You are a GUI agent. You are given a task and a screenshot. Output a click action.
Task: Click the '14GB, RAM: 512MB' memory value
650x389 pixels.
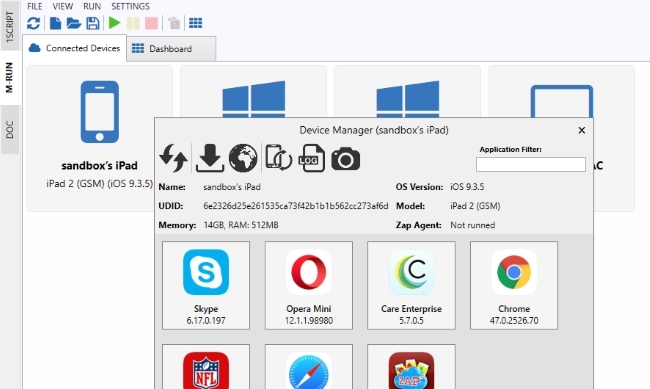(x=241, y=225)
